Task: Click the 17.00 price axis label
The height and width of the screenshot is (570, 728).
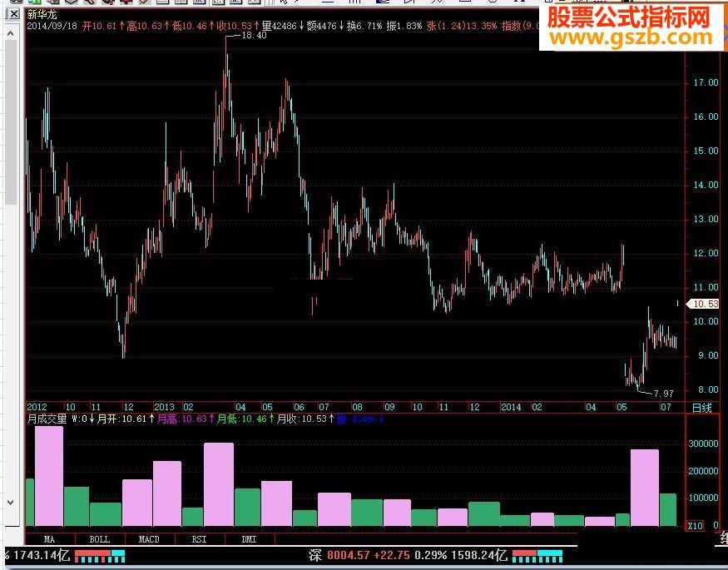Action: 706,82
